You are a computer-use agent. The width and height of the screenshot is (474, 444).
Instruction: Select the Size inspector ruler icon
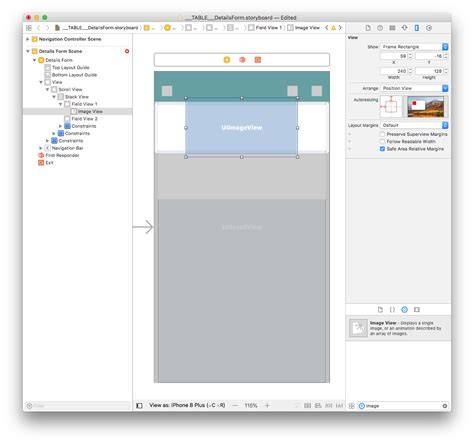[417, 28]
